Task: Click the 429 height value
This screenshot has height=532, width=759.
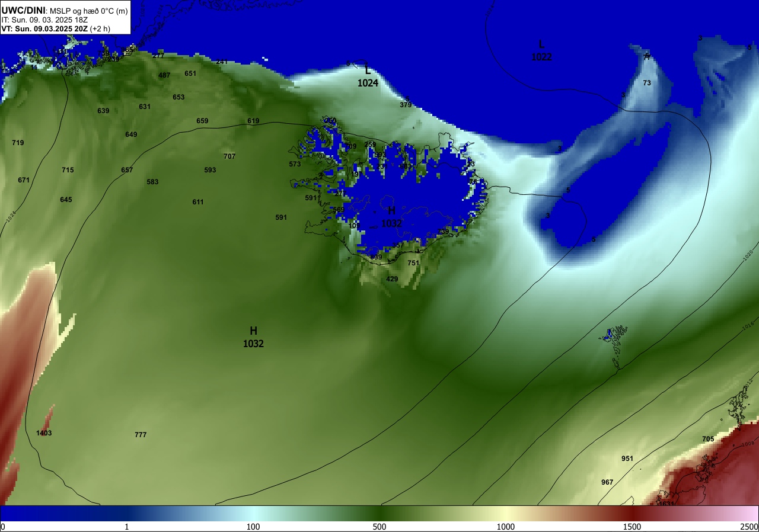Action: point(392,279)
